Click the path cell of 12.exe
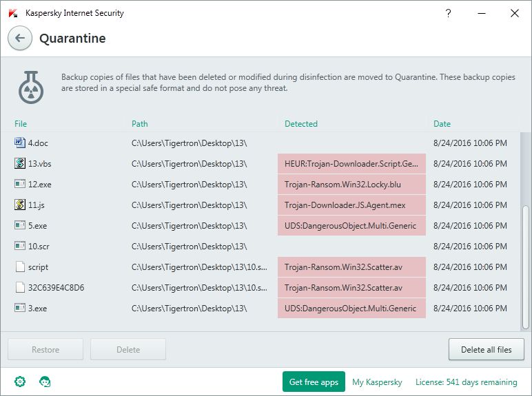This screenshot has width=532, height=396. 190,185
